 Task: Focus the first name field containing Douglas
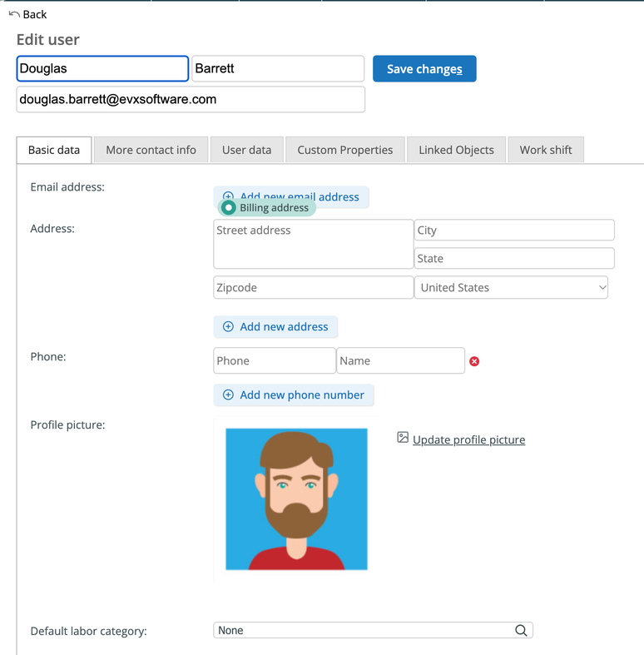point(102,68)
